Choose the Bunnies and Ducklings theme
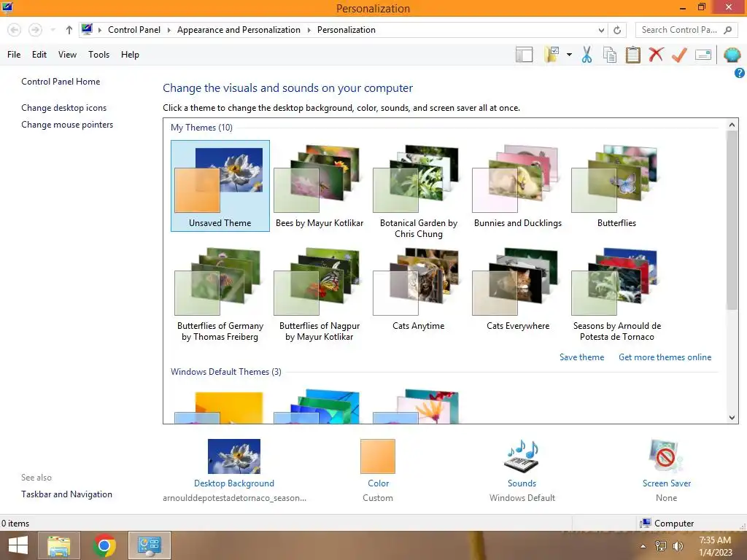Viewport: 747px width, 560px height. [518, 186]
